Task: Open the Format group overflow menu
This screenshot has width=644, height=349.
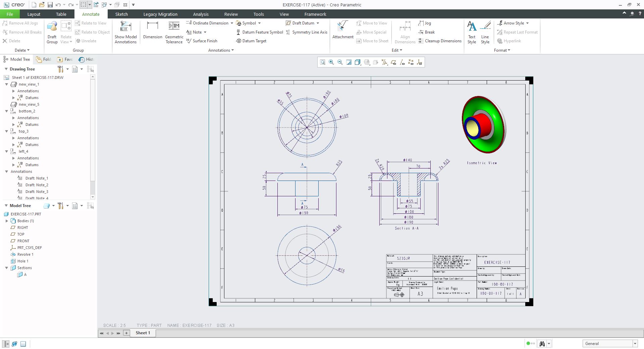Action: pos(502,50)
